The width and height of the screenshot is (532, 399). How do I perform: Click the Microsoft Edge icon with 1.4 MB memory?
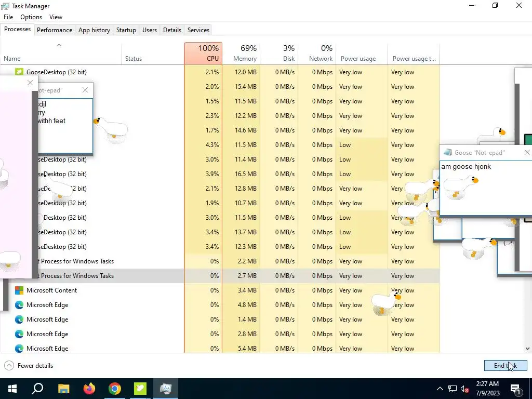pos(19,320)
